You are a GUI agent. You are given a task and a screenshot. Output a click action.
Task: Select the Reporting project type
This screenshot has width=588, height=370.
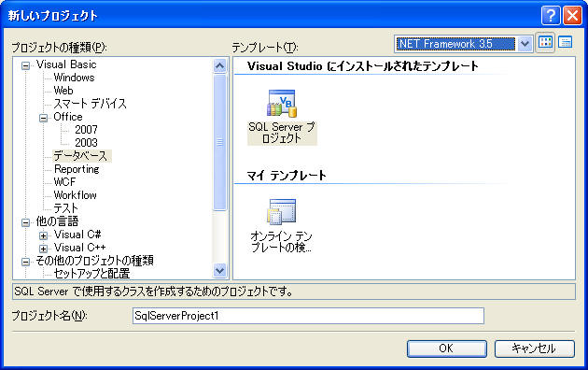tap(77, 169)
